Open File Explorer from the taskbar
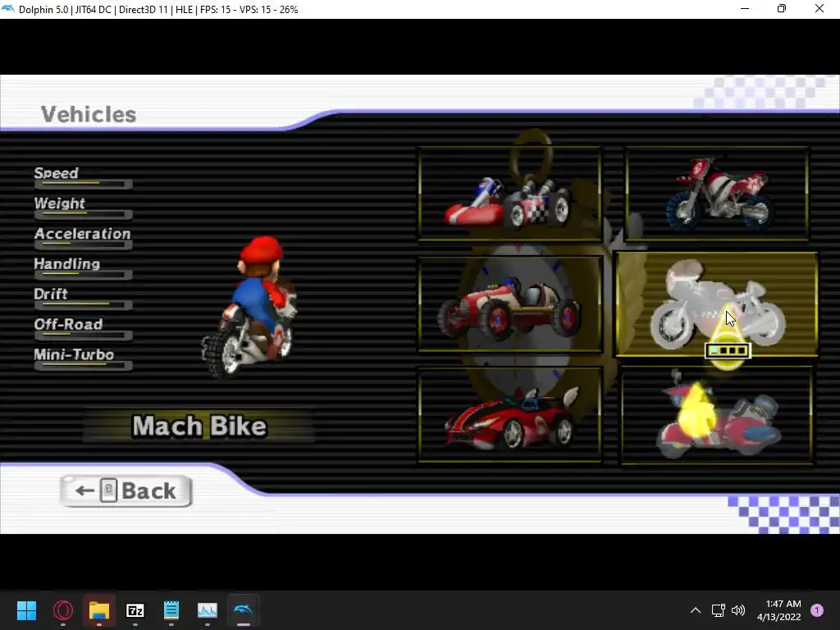 point(99,610)
